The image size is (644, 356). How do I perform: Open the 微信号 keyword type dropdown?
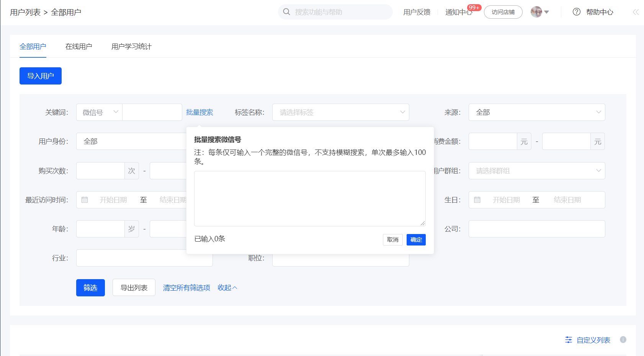(x=99, y=112)
